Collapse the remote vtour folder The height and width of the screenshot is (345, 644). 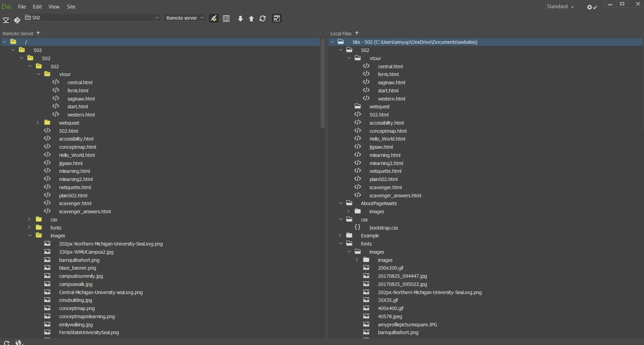point(38,74)
